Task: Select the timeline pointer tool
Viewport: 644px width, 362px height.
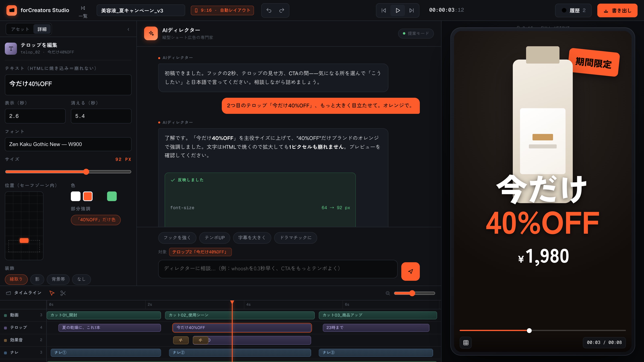Action: pyautogui.click(x=52, y=293)
